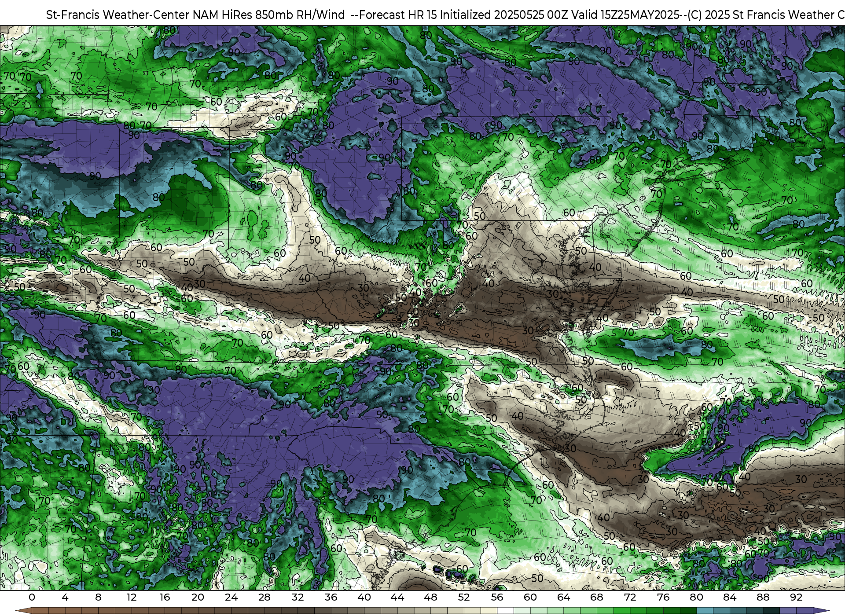Click the colorbar tick label "4"
This screenshot has height=616, width=845.
(65, 597)
